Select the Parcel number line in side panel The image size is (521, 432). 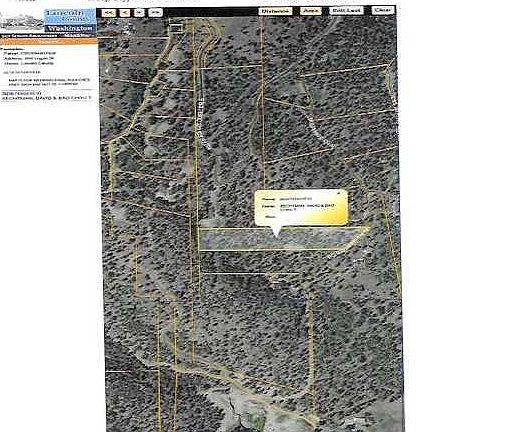point(29,53)
